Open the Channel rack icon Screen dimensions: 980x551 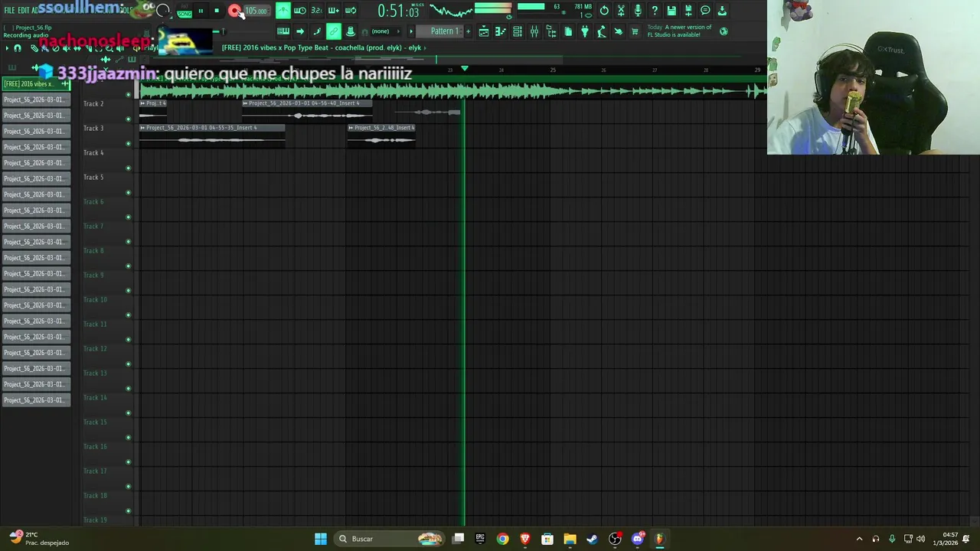point(518,31)
